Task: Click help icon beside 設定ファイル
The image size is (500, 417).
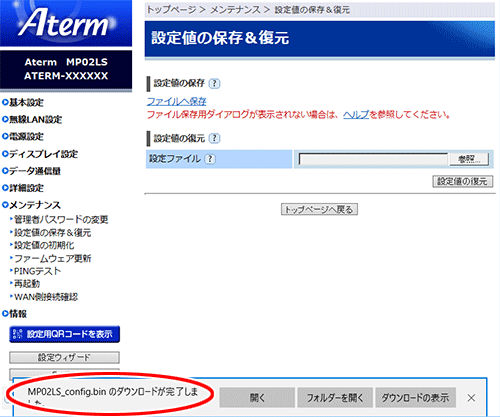Action: click(210, 159)
